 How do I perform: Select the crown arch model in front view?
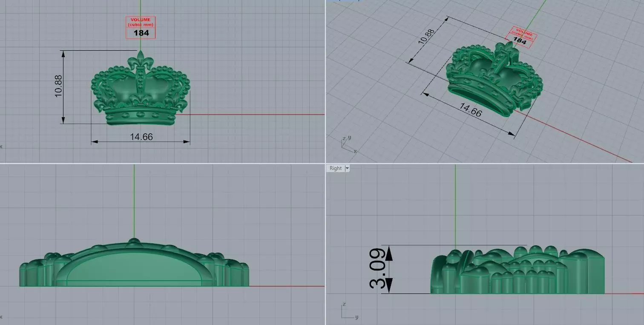click(x=134, y=263)
